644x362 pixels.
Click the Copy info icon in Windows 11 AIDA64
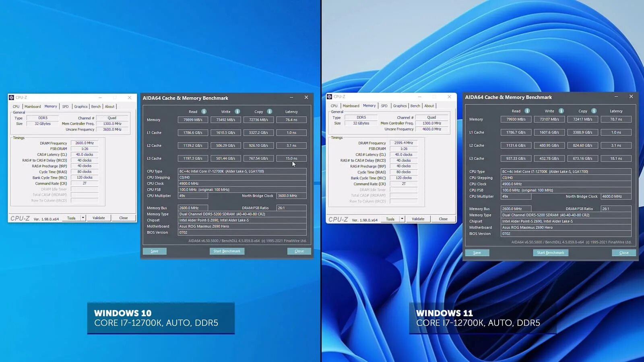(594, 111)
